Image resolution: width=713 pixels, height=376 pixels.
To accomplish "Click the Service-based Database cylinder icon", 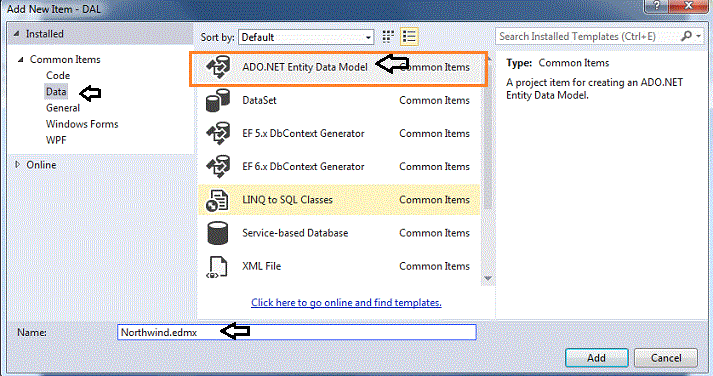I will coord(217,233).
